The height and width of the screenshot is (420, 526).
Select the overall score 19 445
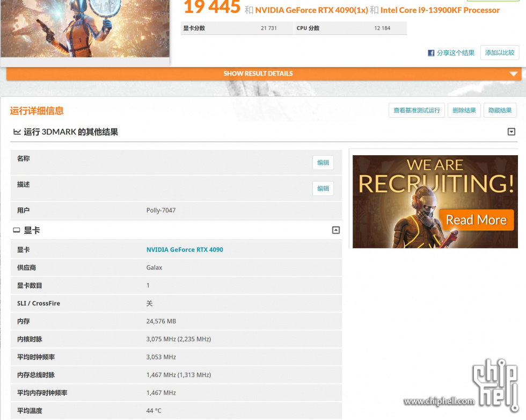[212, 7]
